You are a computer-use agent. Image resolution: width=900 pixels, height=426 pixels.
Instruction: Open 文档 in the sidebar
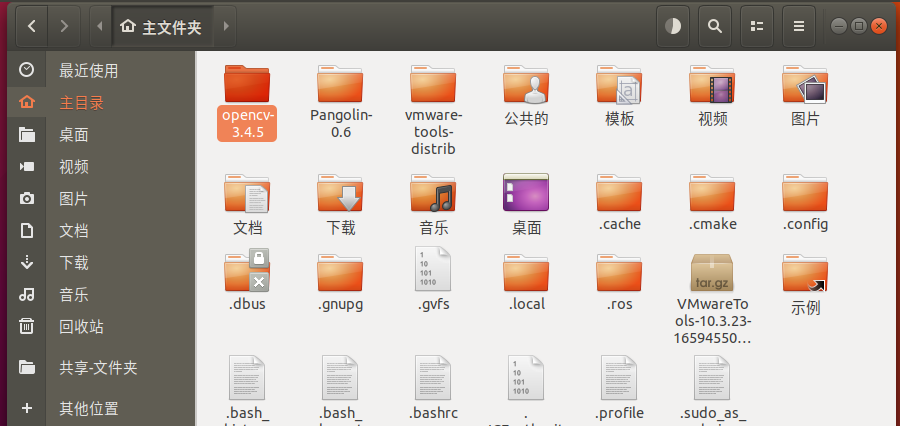[102, 231]
